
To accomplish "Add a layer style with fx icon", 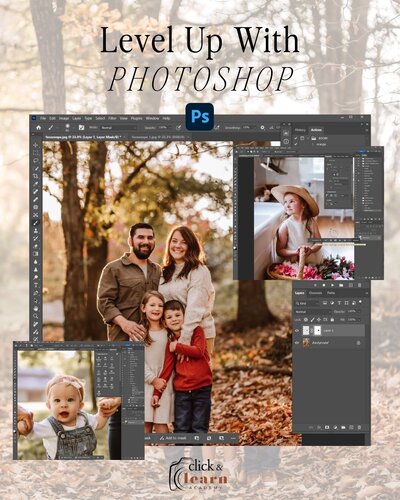I will coord(319,427).
